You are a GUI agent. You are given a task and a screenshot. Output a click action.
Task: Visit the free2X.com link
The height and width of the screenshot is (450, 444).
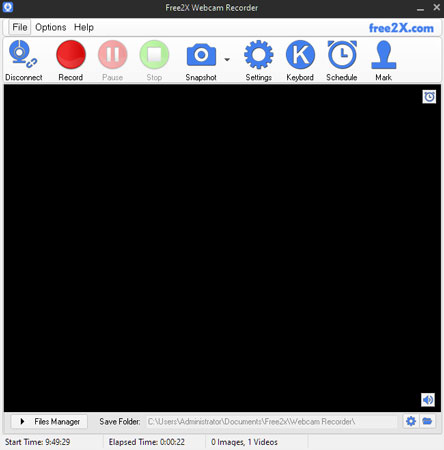point(401,28)
